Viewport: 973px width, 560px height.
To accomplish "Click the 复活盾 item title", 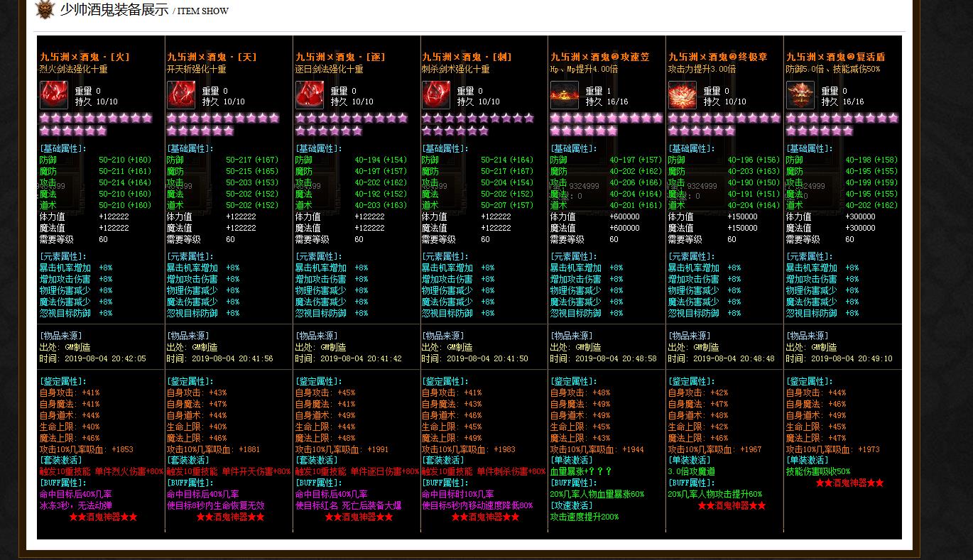I will pos(835,57).
